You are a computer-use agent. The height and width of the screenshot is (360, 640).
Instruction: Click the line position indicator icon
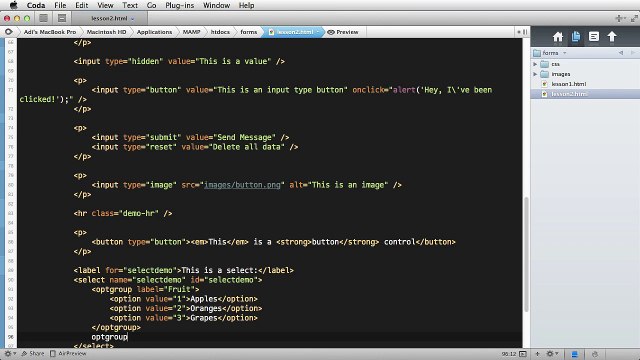[x=523, y=354]
